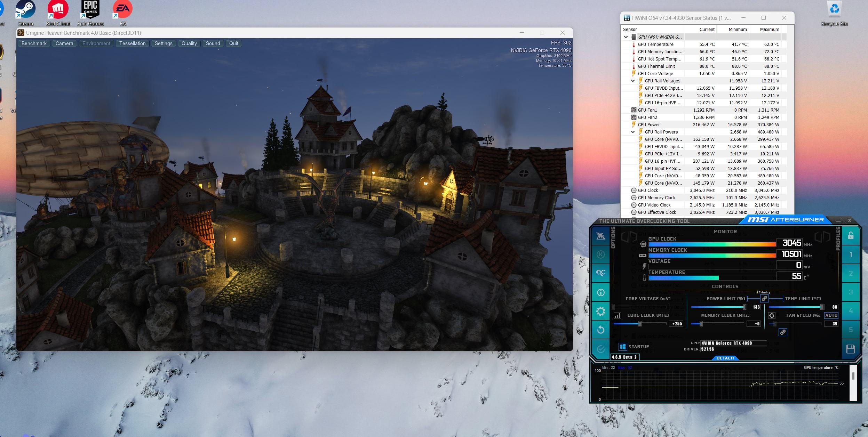Click the Memory Clock +0 value field

coord(754,324)
